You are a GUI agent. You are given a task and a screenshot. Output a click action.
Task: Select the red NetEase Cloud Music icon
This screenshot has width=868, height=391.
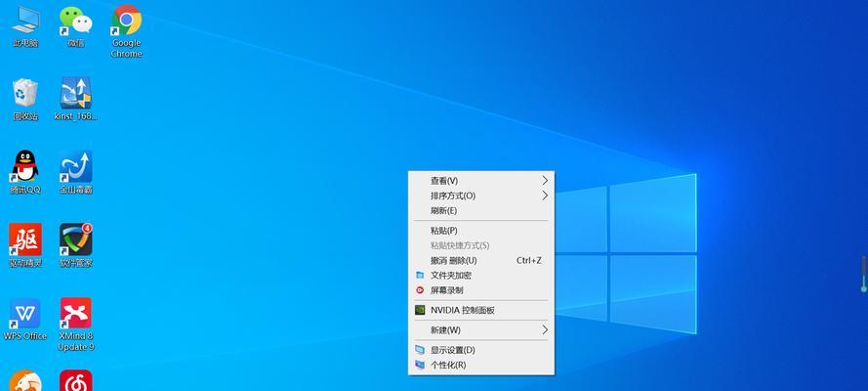[76, 380]
